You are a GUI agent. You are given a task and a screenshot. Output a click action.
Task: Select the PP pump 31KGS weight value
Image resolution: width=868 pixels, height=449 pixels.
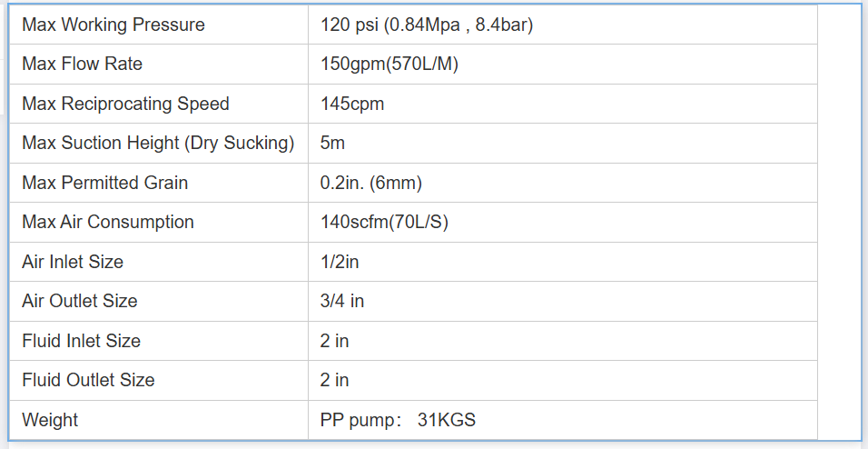398,420
